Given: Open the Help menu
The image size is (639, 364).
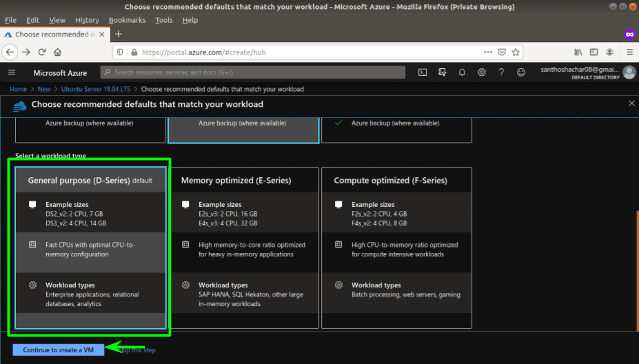Looking at the screenshot, I should pyautogui.click(x=190, y=20).
